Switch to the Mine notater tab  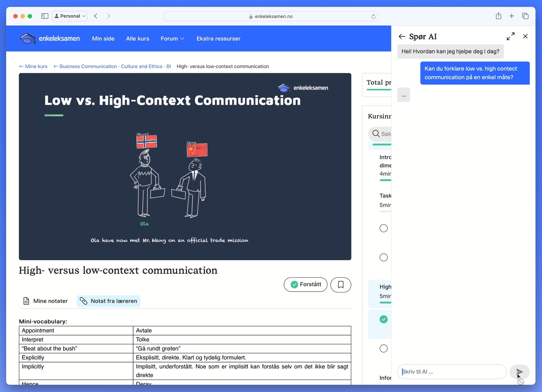(x=45, y=301)
